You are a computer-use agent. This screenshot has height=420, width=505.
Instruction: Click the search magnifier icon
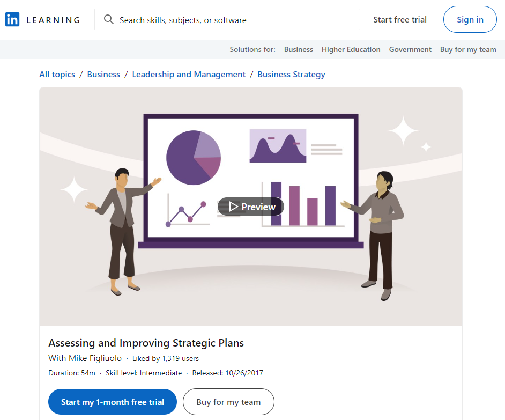108,19
